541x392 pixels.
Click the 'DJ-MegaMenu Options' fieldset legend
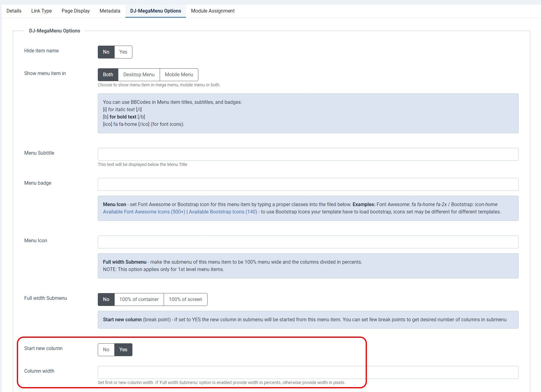pos(55,31)
